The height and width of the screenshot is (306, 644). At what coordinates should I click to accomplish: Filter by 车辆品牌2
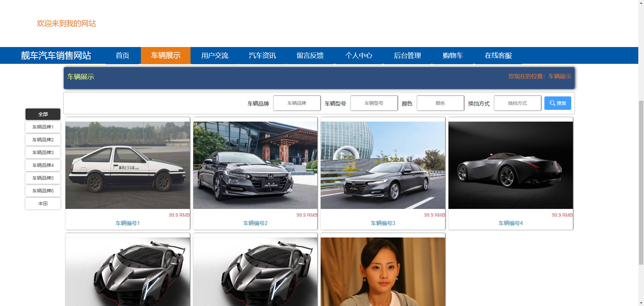point(43,140)
